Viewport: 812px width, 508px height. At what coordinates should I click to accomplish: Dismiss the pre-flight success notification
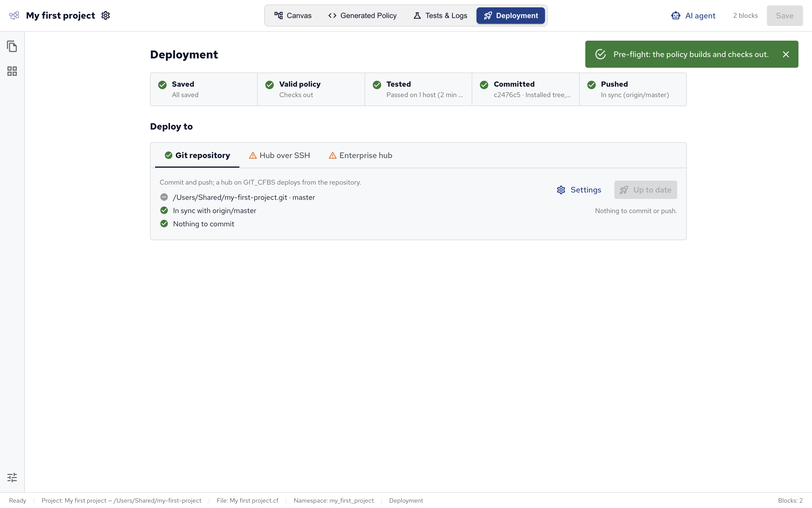point(786,54)
